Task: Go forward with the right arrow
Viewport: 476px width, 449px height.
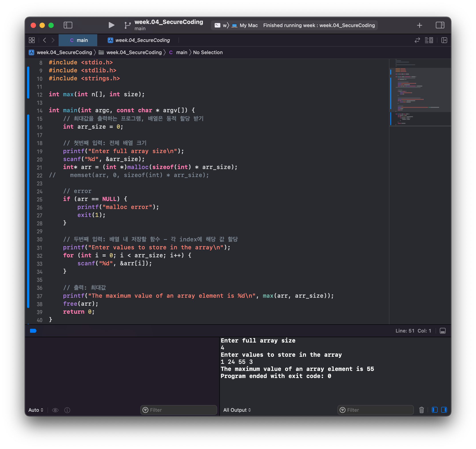Action: 53,40
